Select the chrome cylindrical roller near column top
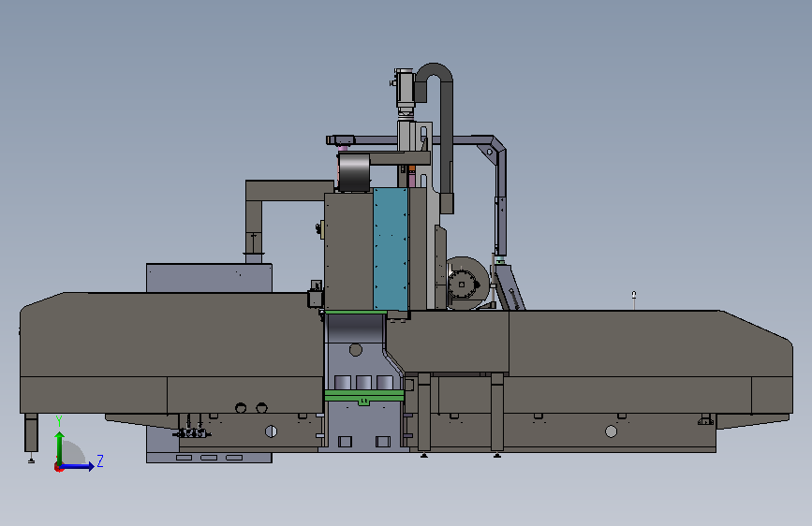The image size is (812, 526). [354, 172]
